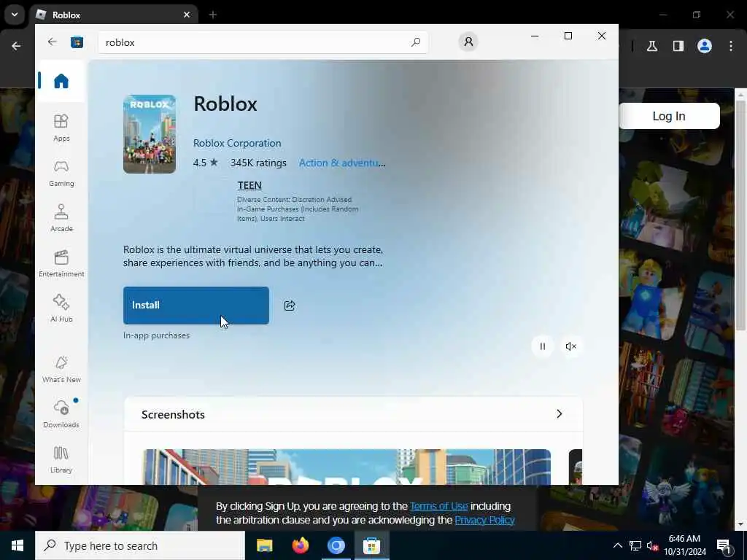This screenshot has width=747, height=560.
Task: Open the Arcade section
Action: click(61, 218)
